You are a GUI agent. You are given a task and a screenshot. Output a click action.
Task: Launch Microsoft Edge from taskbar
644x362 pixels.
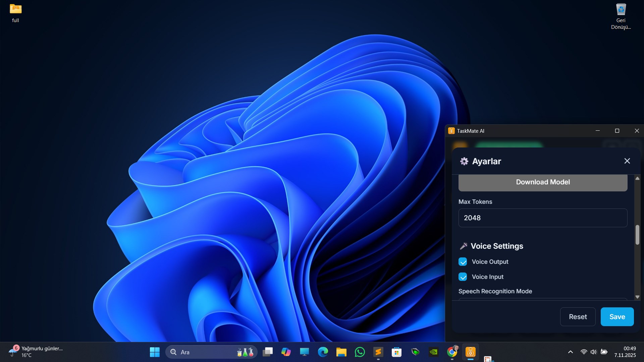pyautogui.click(x=323, y=352)
